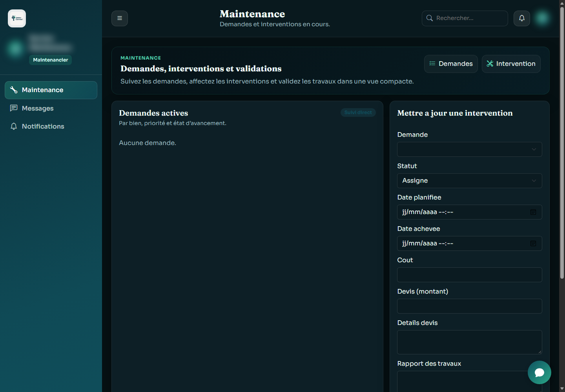Click the Intervention button
Viewport: 565px width, 392px height.
tap(511, 64)
